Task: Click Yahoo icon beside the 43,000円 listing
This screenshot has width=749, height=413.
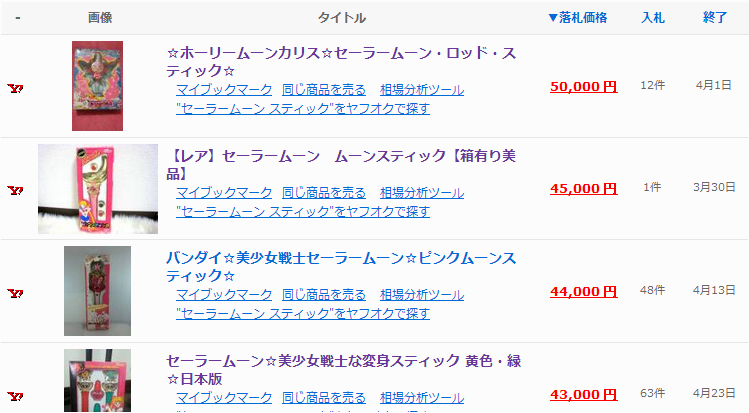Action: click(x=15, y=396)
